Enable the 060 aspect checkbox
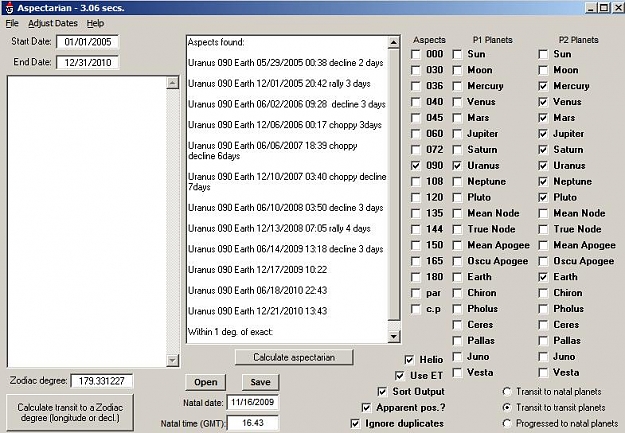Viewport: 625px width, 433px height. point(415,134)
